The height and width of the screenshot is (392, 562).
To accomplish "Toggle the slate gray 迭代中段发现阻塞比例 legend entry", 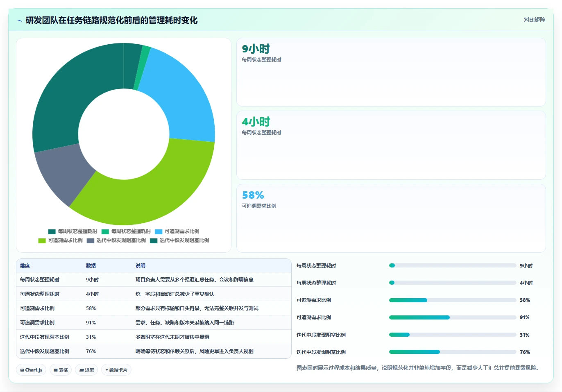I will click(116, 240).
